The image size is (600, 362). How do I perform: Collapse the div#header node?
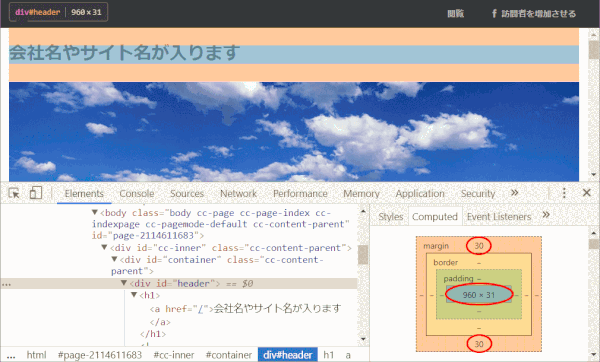[124, 283]
